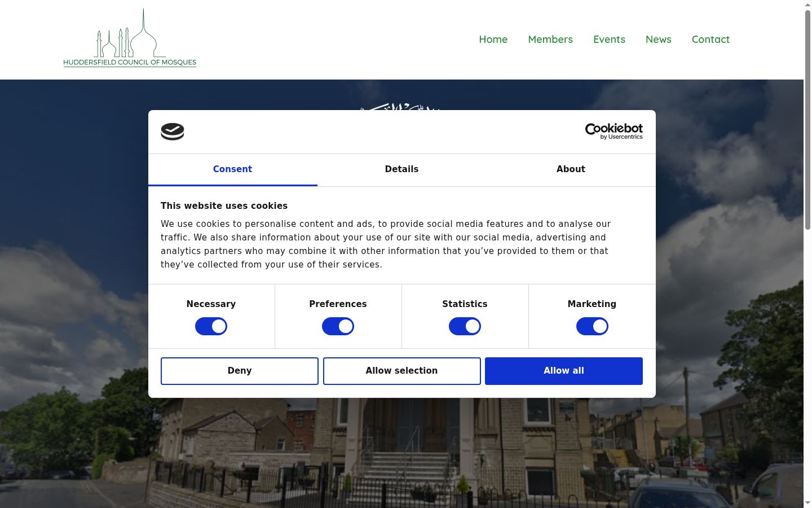812x508 pixels.
Task: Click the Cookiebot checkmark icon
Action: tap(173, 132)
